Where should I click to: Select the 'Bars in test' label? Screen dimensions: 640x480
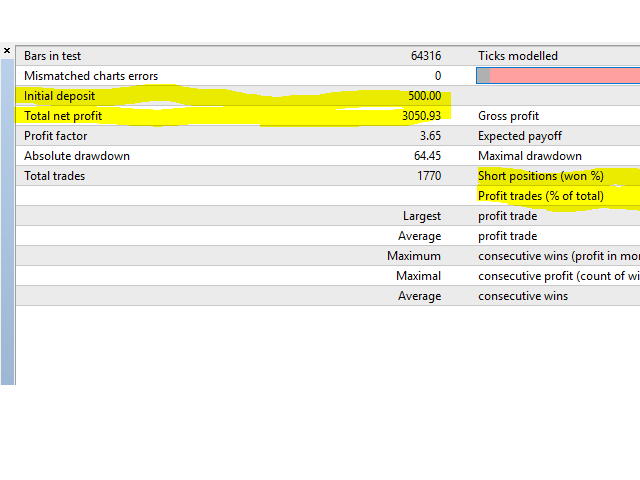tap(53, 56)
